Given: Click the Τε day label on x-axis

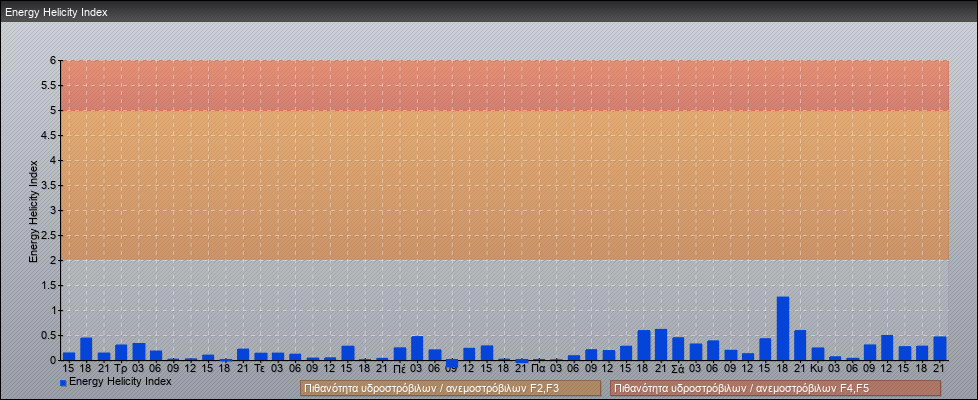Looking at the screenshot, I should pyautogui.click(x=261, y=369).
